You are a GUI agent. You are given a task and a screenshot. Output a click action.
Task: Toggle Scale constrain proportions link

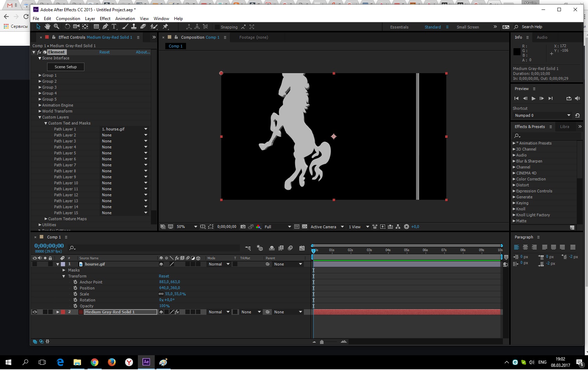[x=161, y=294]
